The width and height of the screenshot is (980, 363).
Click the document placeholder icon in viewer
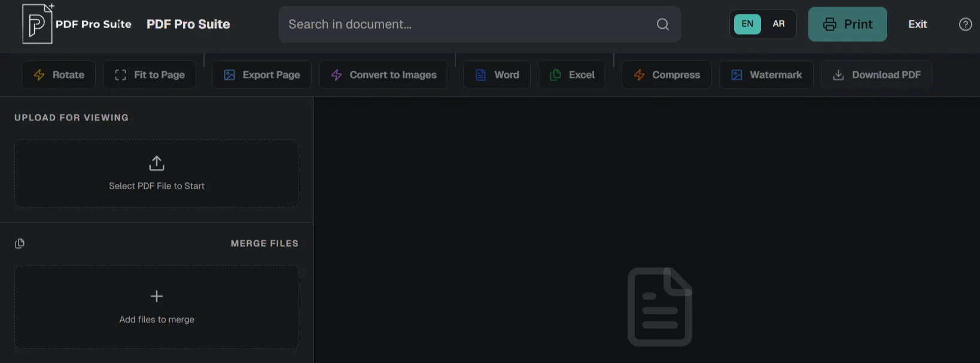point(660,307)
